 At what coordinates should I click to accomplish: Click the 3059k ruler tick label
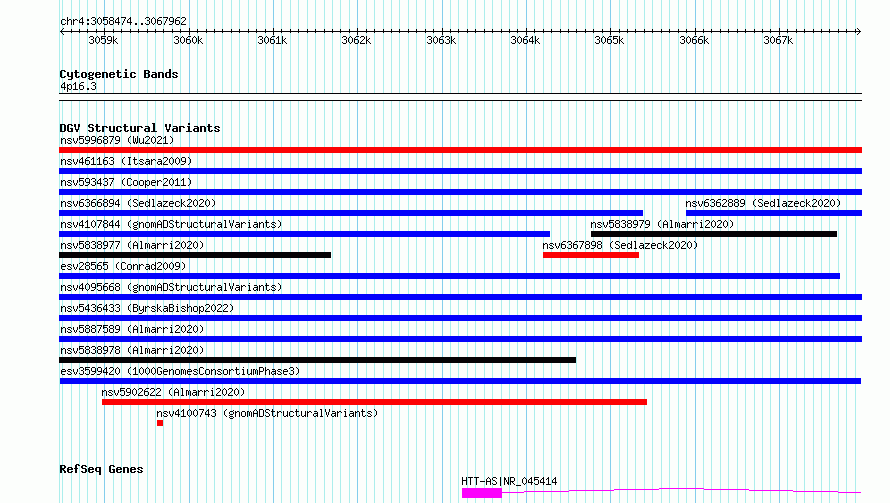coord(103,40)
